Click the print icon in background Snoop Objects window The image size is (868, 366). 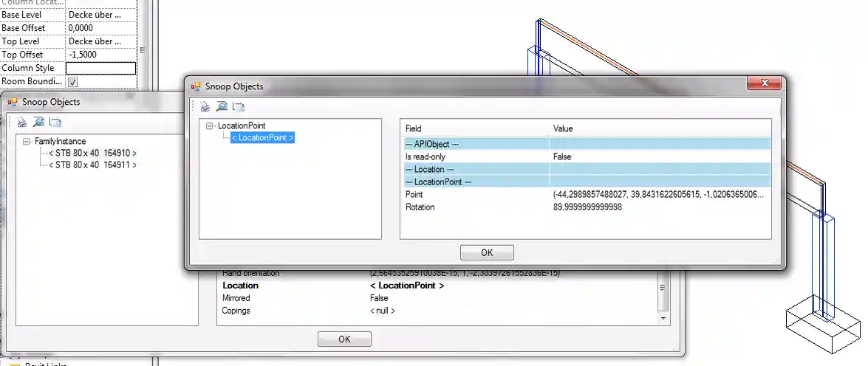(22, 122)
